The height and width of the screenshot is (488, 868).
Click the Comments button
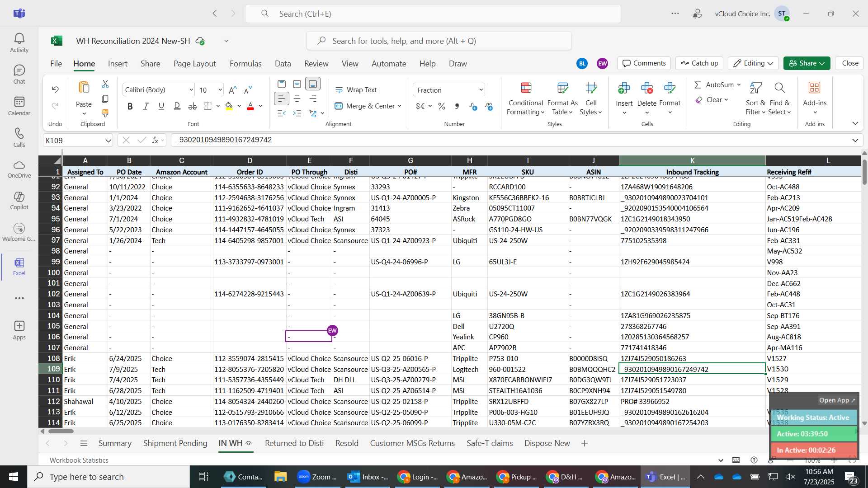(644, 63)
